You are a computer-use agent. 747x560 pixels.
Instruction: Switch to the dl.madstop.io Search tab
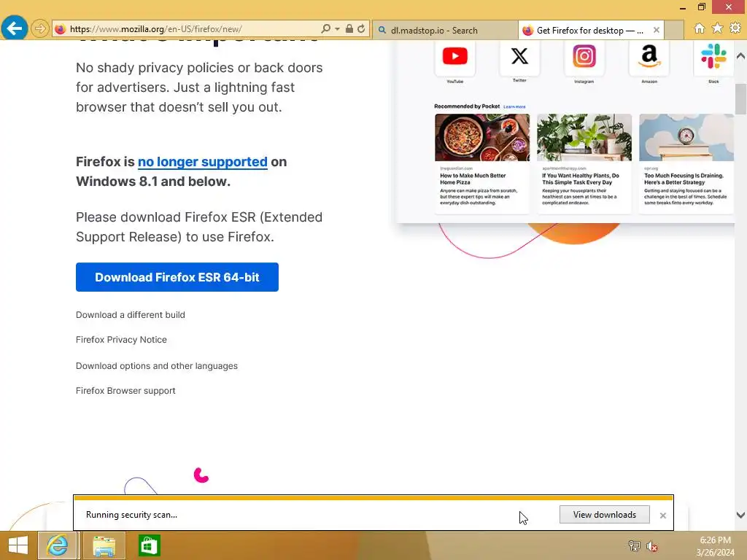coord(445,31)
